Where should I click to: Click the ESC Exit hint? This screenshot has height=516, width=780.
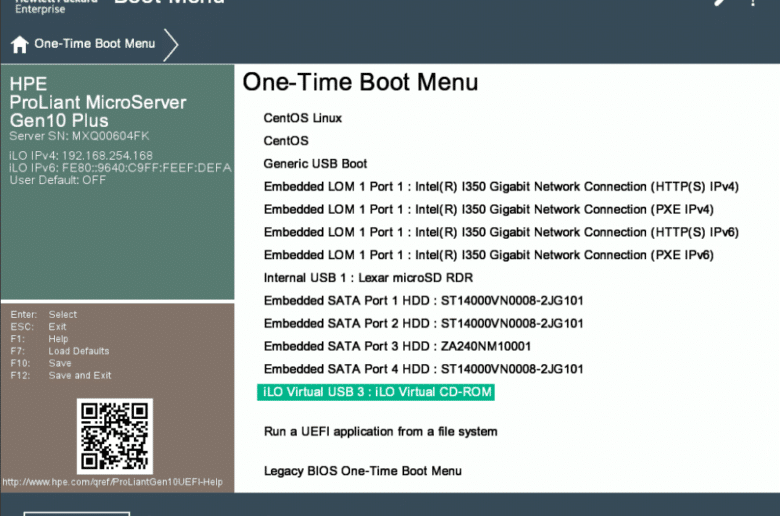point(38,327)
